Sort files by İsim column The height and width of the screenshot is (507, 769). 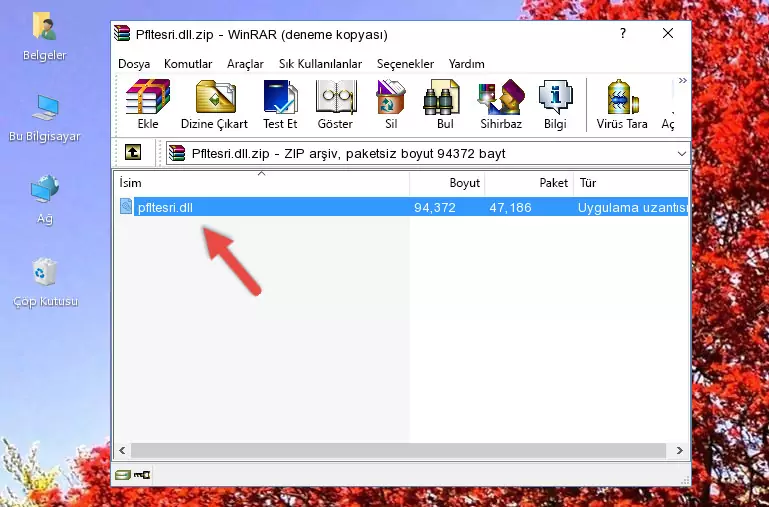[x=262, y=183]
